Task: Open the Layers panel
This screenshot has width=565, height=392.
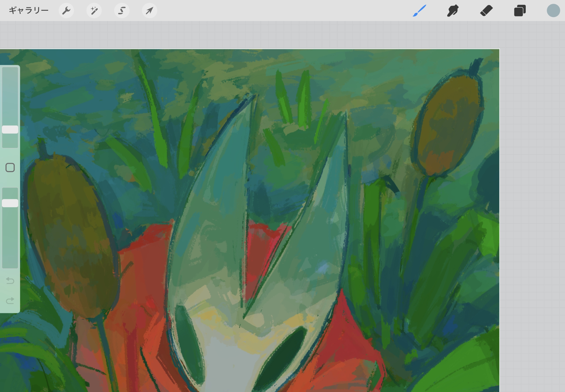Action: (520, 11)
